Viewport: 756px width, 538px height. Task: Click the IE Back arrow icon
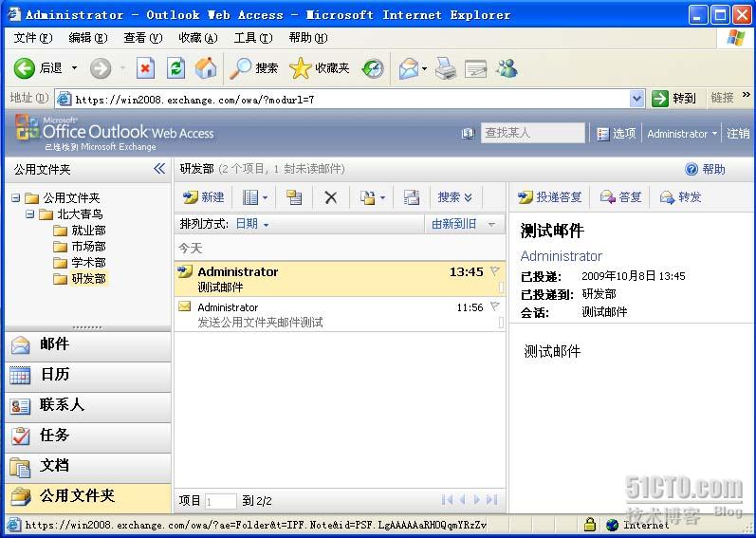click(24, 68)
